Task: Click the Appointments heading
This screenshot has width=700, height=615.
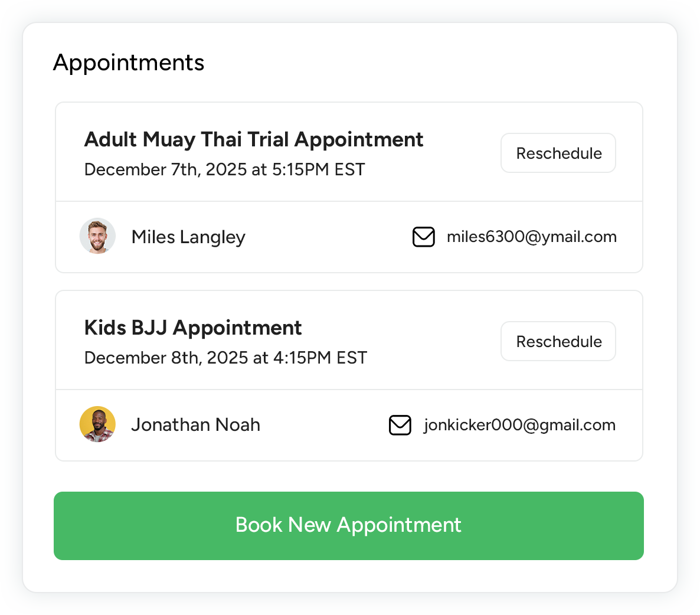Action: 129,63
